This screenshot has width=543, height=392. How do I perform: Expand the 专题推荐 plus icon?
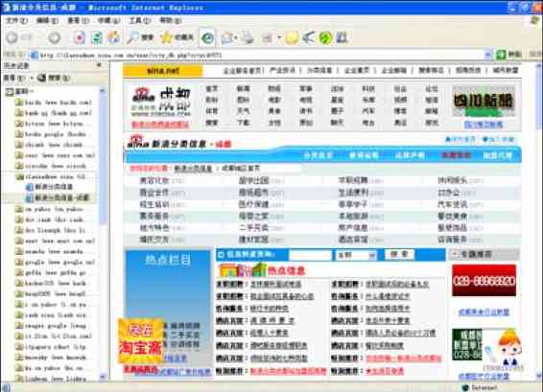pyautogui.click(x=456, y=254)
